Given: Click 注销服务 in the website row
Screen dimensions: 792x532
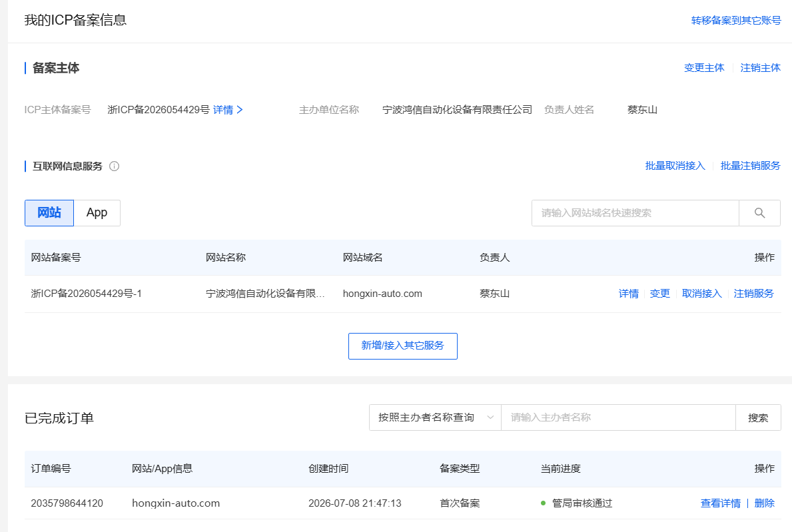Looking at the screenshot, I should tap(753, 294).
